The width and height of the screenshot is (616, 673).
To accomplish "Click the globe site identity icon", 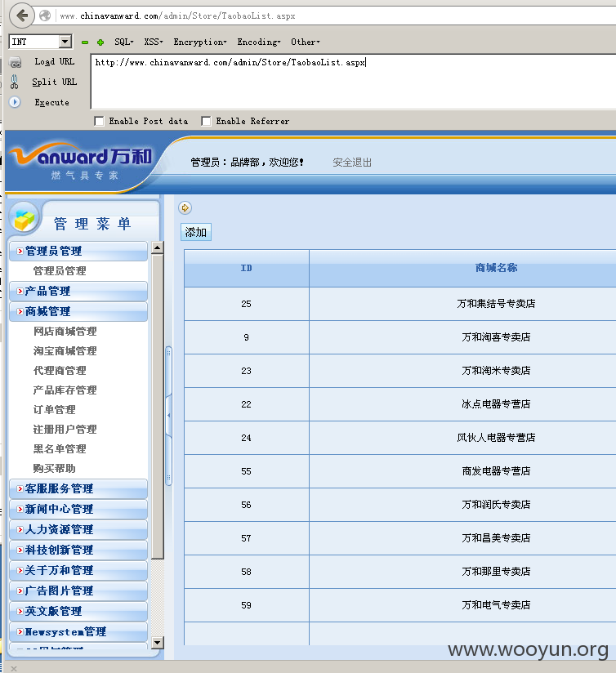I will (45, 16).
